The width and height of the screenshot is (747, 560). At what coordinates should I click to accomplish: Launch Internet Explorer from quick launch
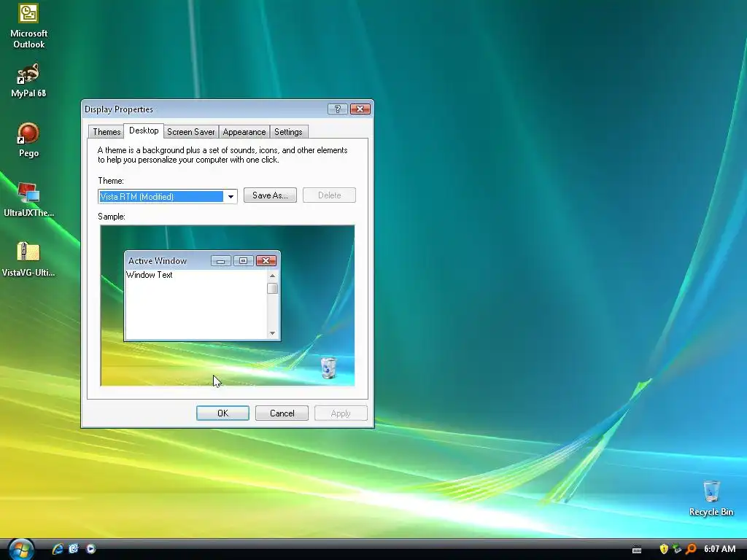58,548
